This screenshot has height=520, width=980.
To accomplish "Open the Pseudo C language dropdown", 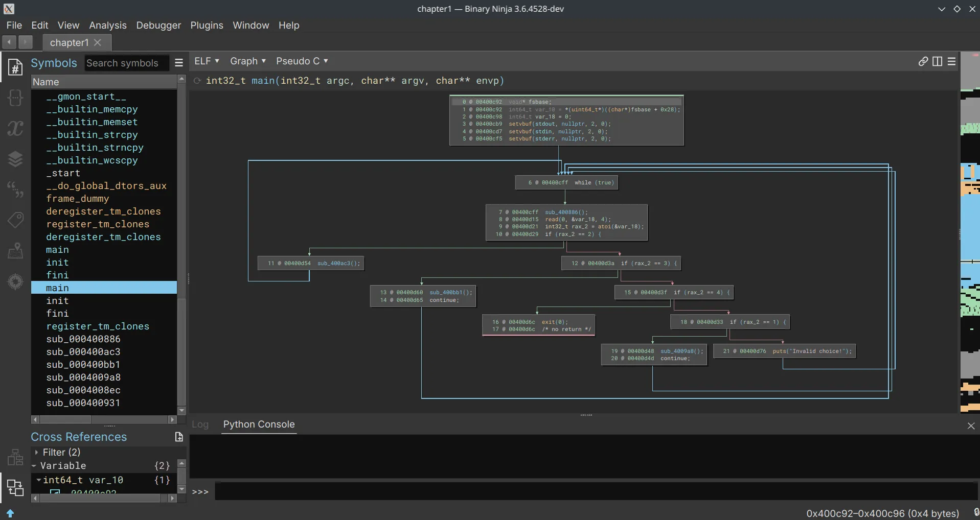I will pos(302,61).
